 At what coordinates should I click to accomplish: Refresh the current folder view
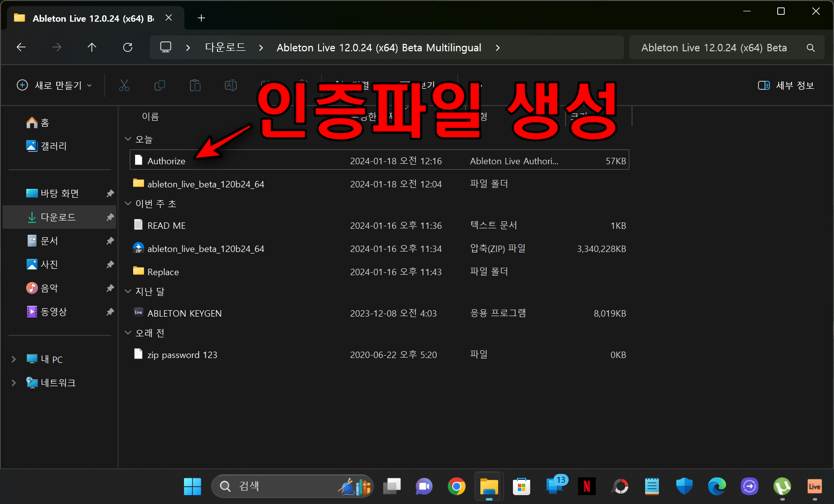point(128,47)
